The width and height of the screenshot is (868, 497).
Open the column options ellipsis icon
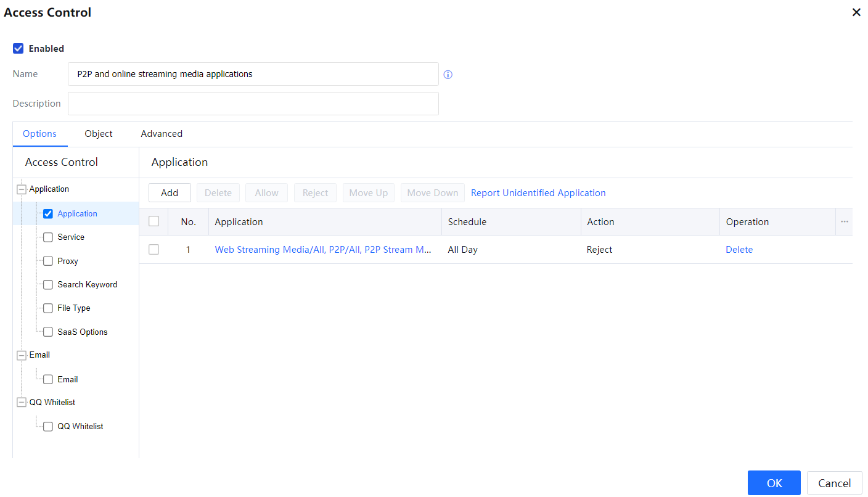(845, 222)
